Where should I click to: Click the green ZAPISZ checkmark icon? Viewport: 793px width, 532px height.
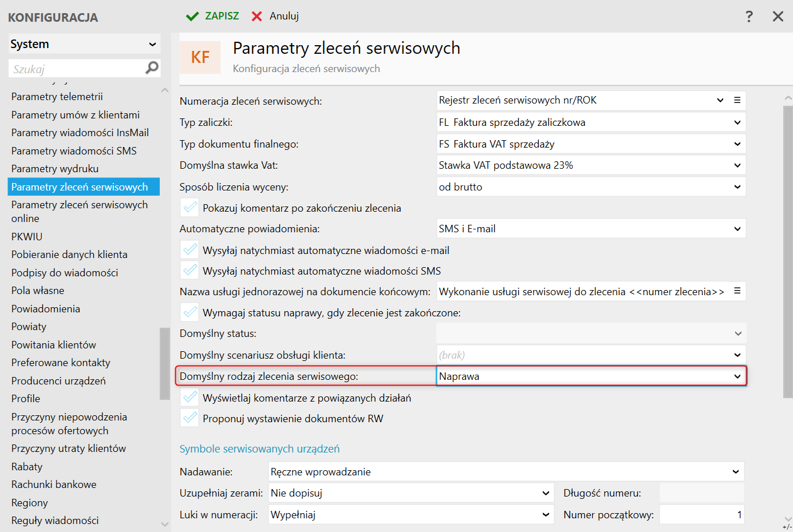point(192,17)
